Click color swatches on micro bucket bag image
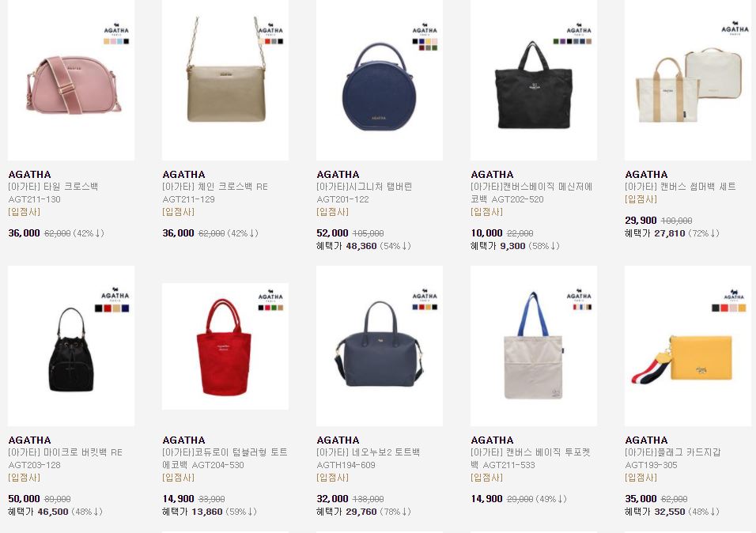The image size is (756, 533). point(112,308)
